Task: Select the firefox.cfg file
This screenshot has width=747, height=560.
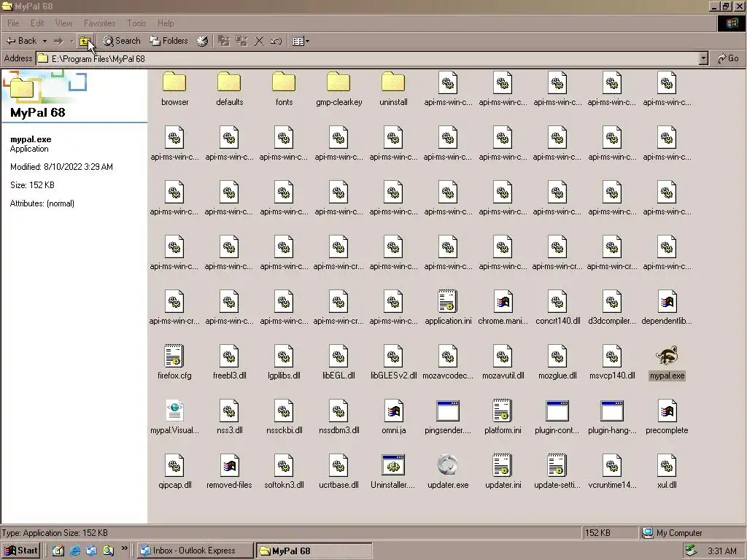Action: click(x=174, y=362)
